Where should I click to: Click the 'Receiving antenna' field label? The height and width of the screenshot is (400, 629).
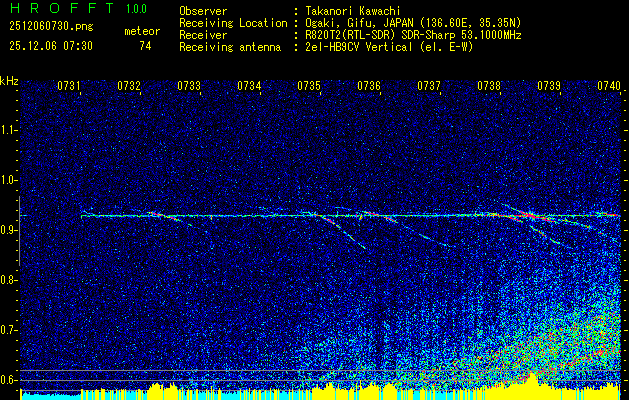pos(230,47)
